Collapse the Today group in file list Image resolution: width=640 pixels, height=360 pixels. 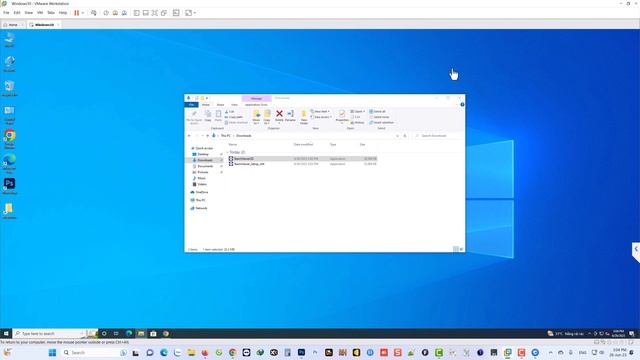[227, 152]
